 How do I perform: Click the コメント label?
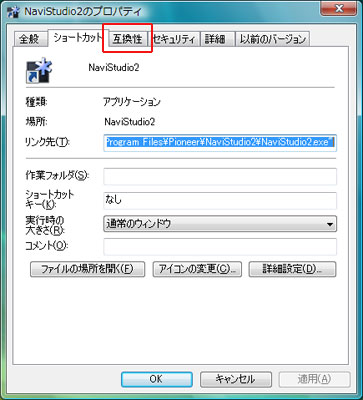[46, 246]
